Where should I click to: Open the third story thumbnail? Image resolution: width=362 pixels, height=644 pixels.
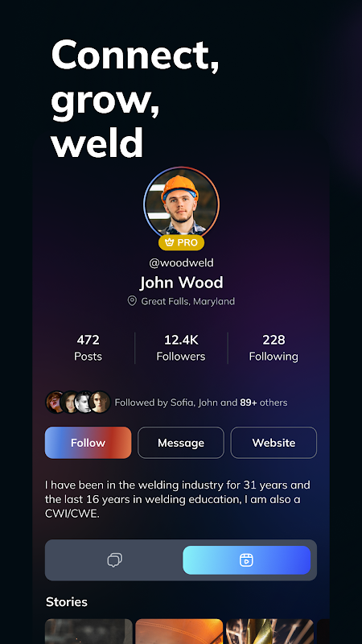pyautogui.click(x=270, y=631)
